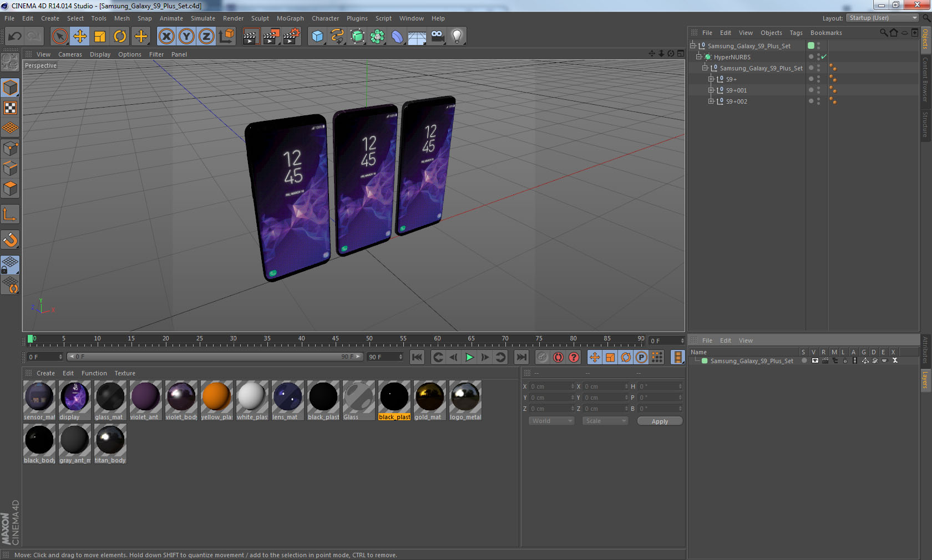The width and height of the screenshot is (932, 560).
Task: Add a Camera object
Action: (x=437, y=37)
